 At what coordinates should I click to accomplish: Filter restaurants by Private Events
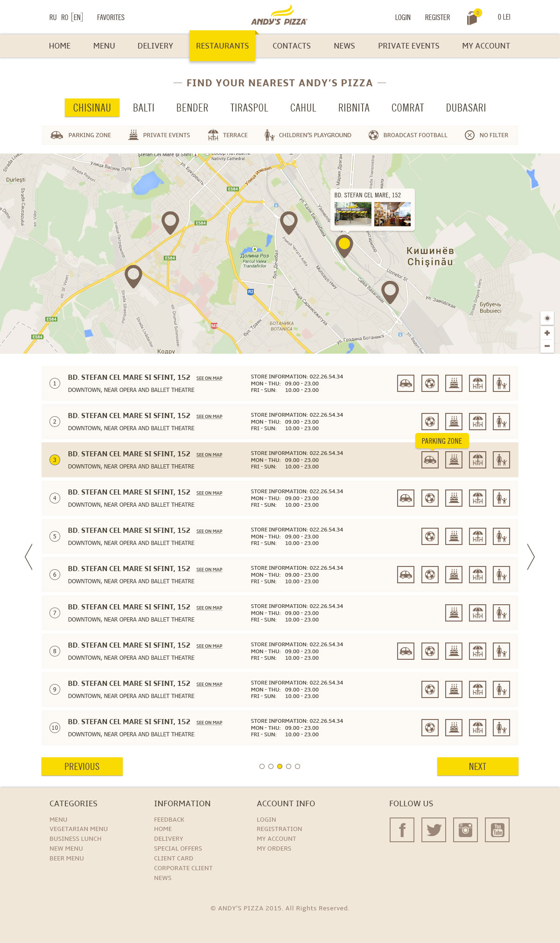[x=159, y=135]
